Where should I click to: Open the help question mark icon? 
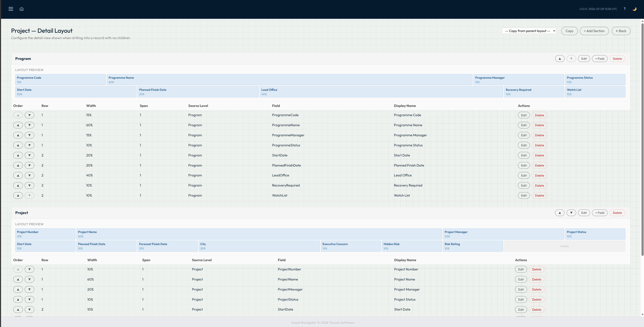tap(625, 9)
